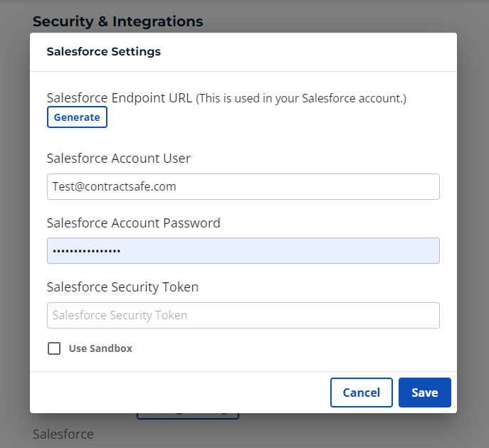The width and height of the screenshot is (489, 448).
Task: Focus the Salesforce Account User field
Action: click(x=243, y=186)
